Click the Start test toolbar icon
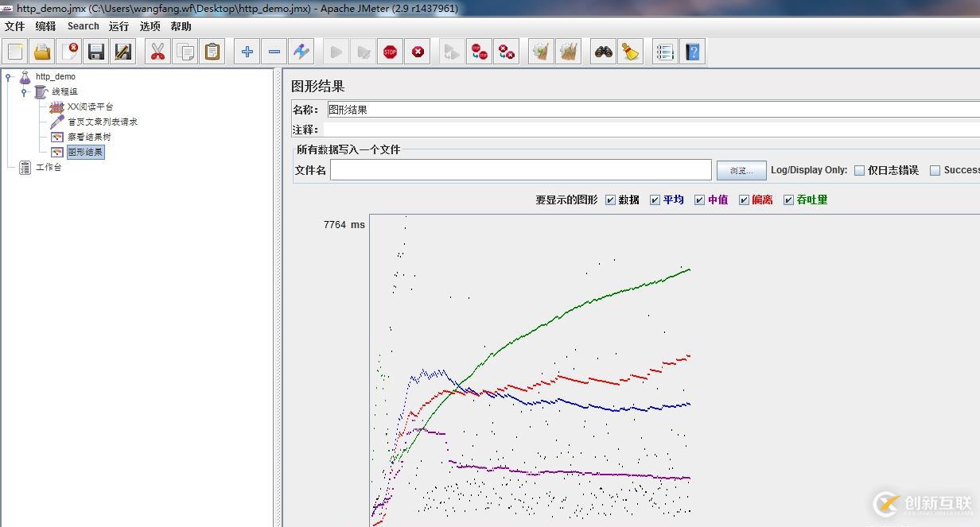980x527 pixels. point(335,51)
